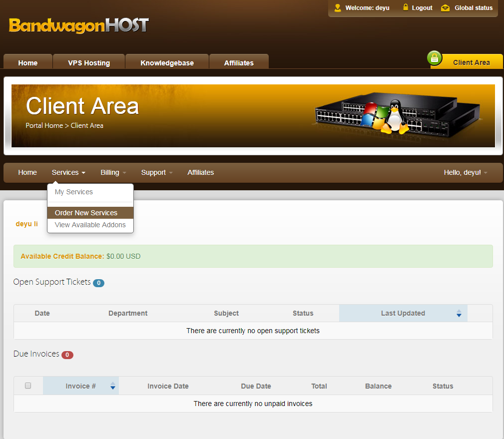Click 'There are currently no open support tickets'
The height and width of the screenshot is (439, 504).
coord(253,331)
